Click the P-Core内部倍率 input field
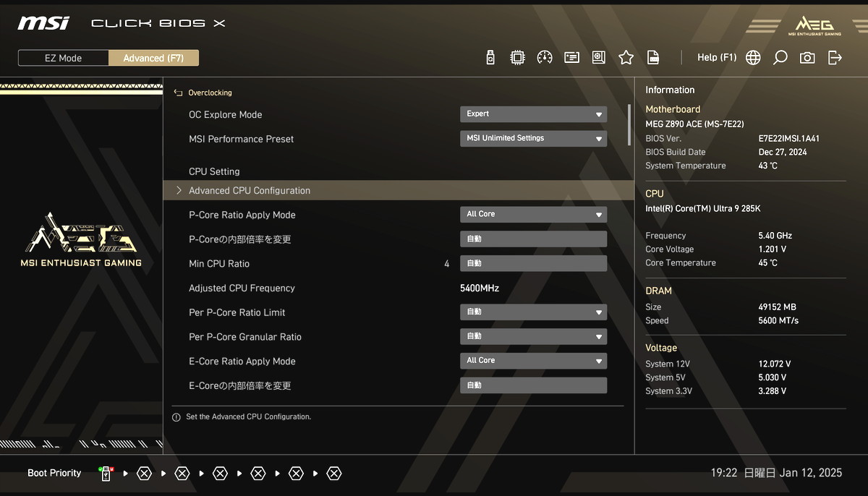 533,239
